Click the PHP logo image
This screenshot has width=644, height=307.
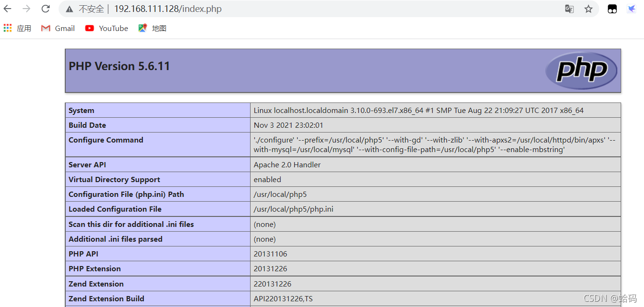coord(581,71)
